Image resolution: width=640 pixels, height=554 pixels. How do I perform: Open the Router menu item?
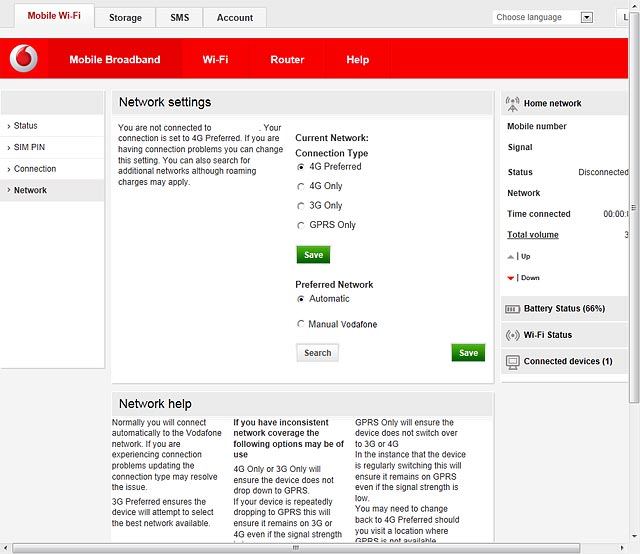point(287,60)
